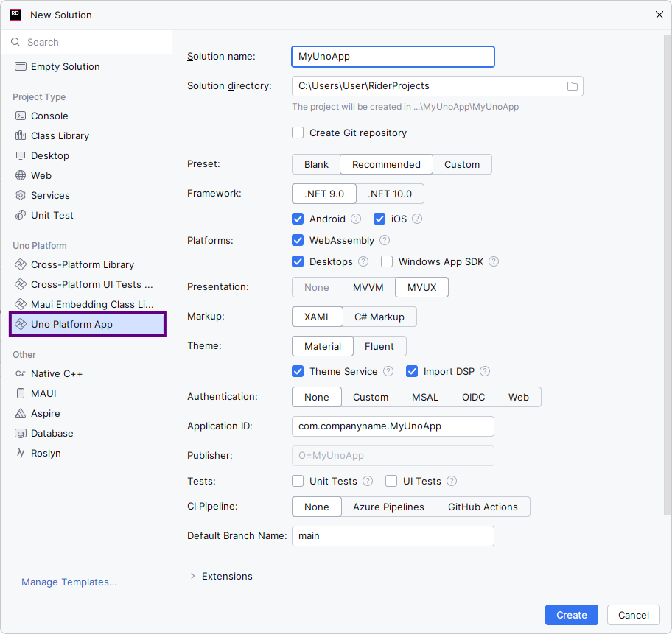Choose the .NET 10.0 framework
672x634 pixels.
point(390,194)
